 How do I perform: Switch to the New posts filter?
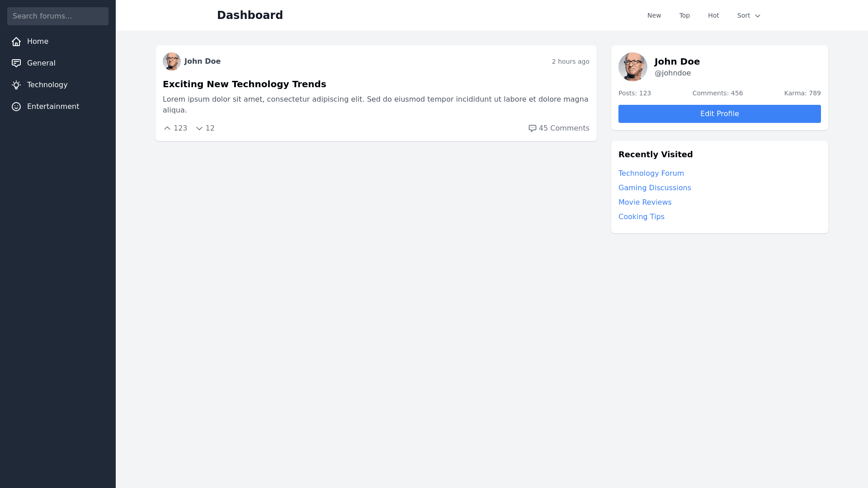[654, 15]
